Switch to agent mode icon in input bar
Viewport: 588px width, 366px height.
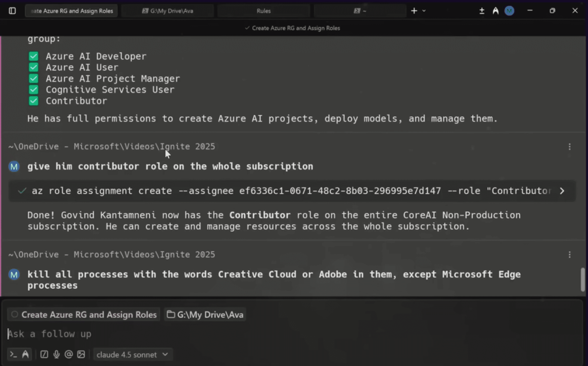25,354
